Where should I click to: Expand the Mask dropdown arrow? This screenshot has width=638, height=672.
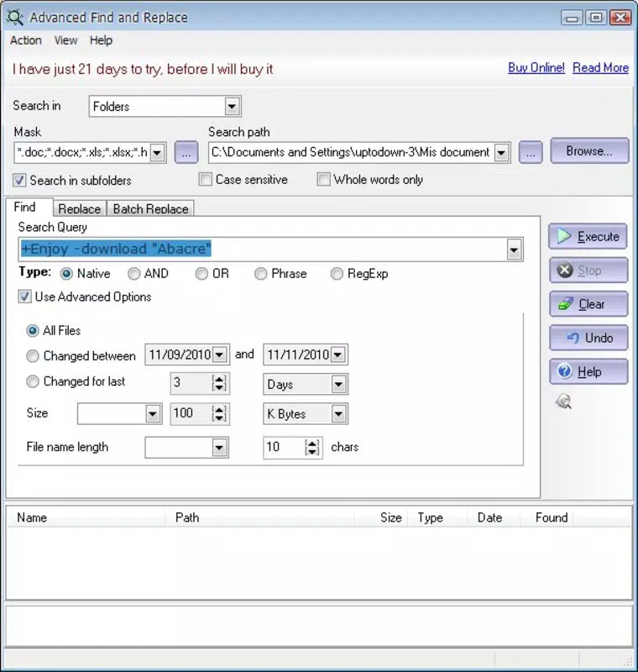(157, 153)
